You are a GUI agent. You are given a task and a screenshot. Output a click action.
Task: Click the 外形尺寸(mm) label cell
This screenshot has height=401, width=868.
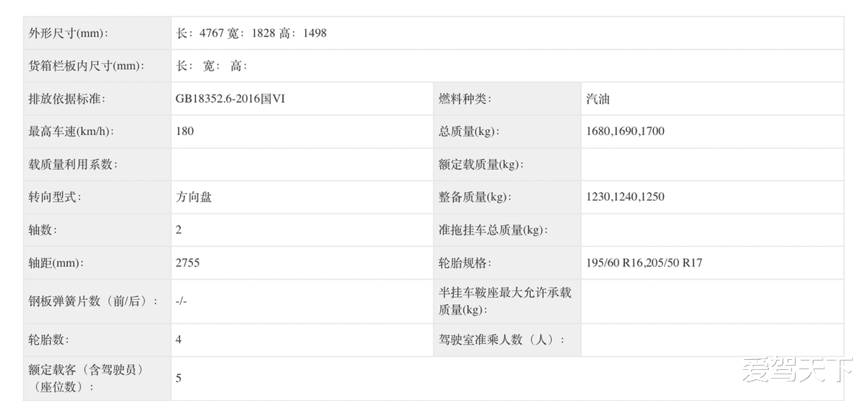(x=68, y=33)
